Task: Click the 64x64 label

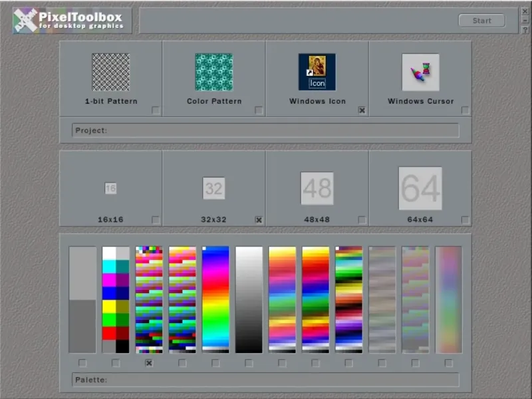Action: click(x=420, y=219)
